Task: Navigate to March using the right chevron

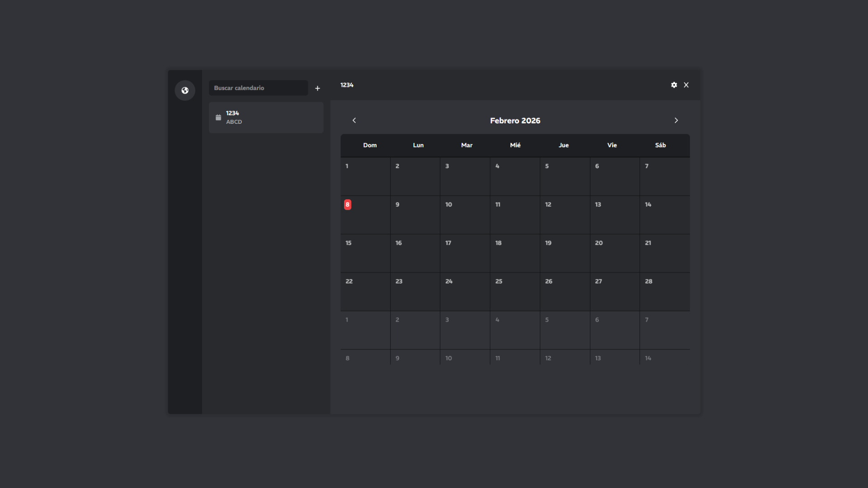Action: click(x=676, y=120)
